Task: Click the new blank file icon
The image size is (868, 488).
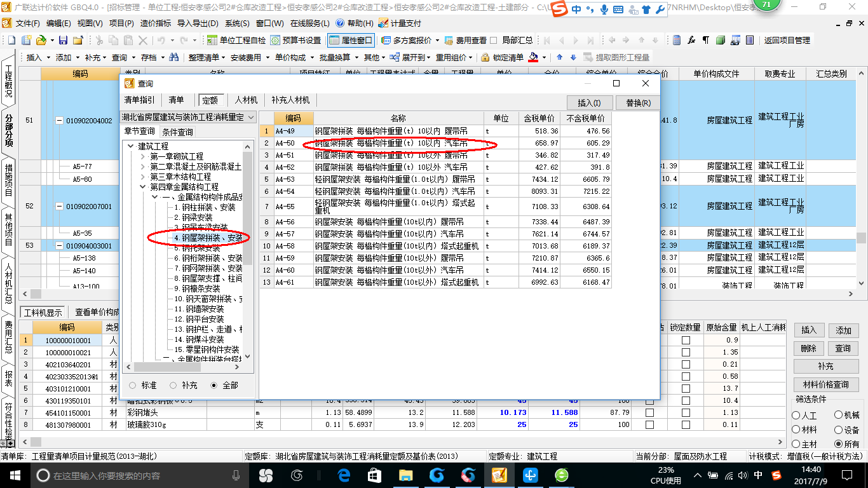Action: (x=12, y=40)
